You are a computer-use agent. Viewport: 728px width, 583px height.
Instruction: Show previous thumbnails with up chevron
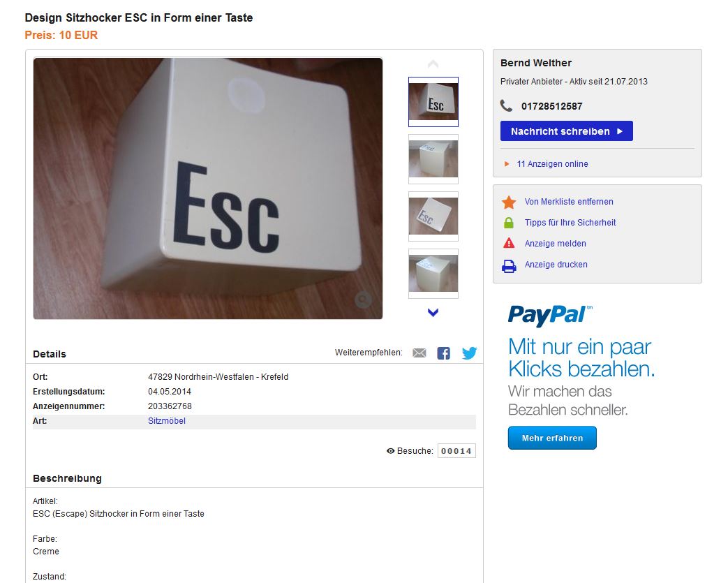[433, 64]
